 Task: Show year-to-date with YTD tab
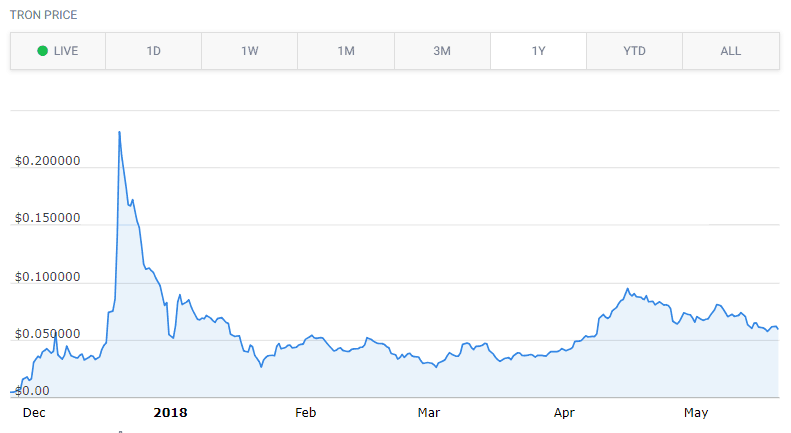(x=635, y=51)
